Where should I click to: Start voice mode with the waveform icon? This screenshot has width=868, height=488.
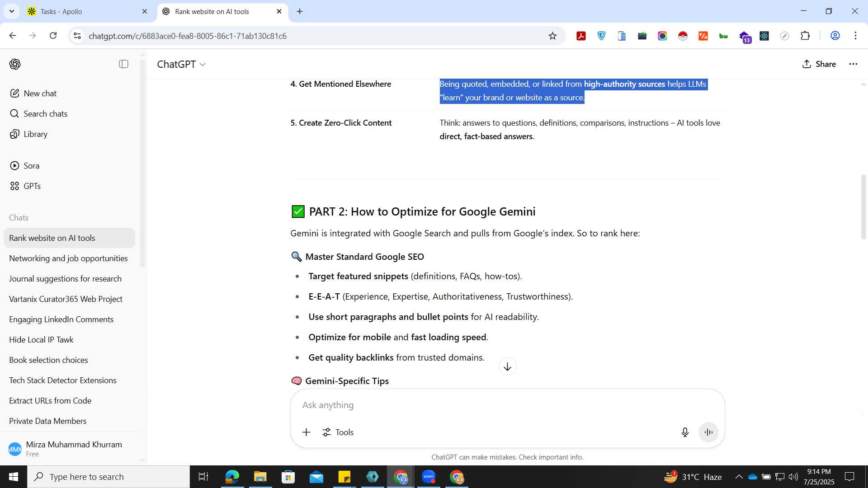click(708, 432)
